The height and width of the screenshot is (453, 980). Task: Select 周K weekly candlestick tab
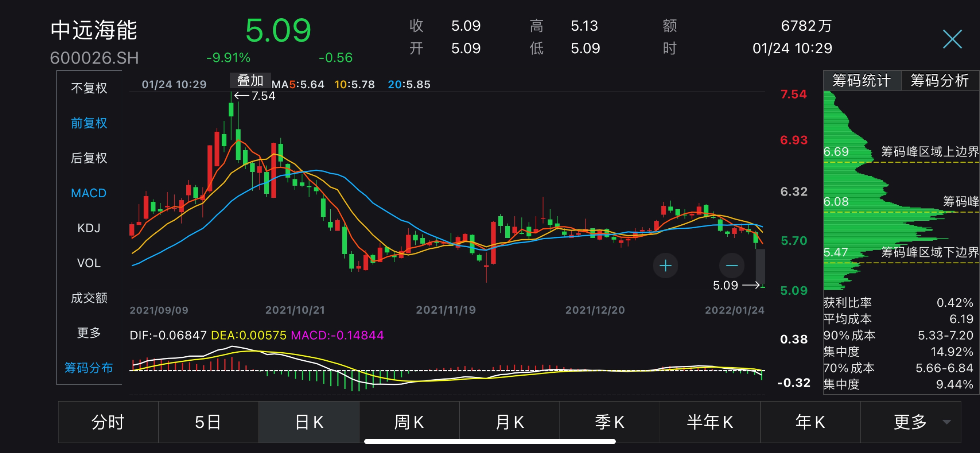(x=409, y=422)
